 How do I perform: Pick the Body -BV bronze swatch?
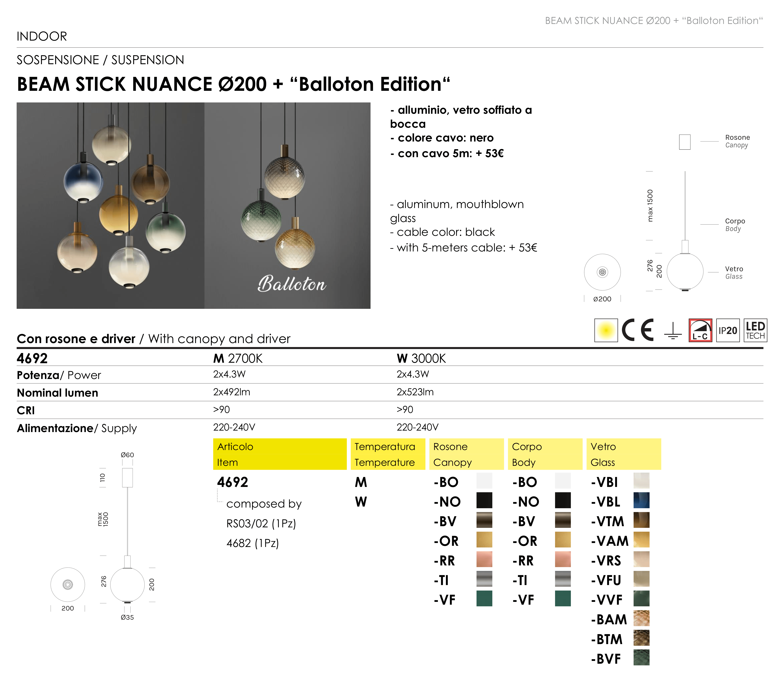[563, 520]
